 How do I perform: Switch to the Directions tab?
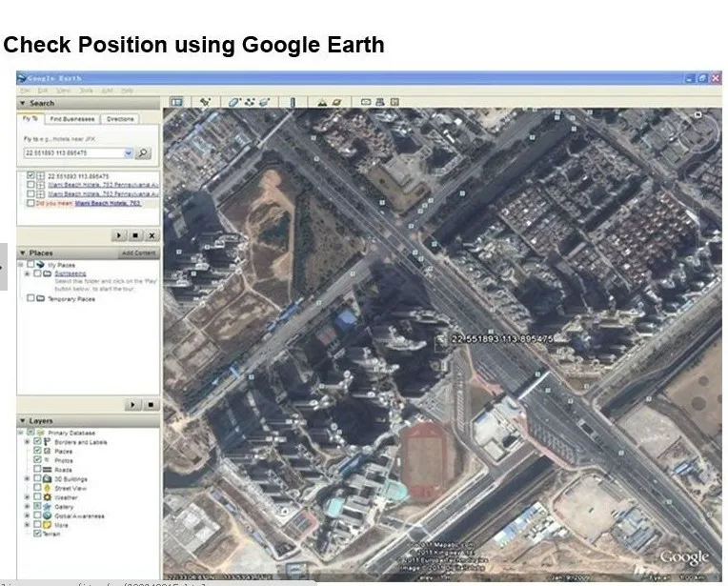pos(120,119)
